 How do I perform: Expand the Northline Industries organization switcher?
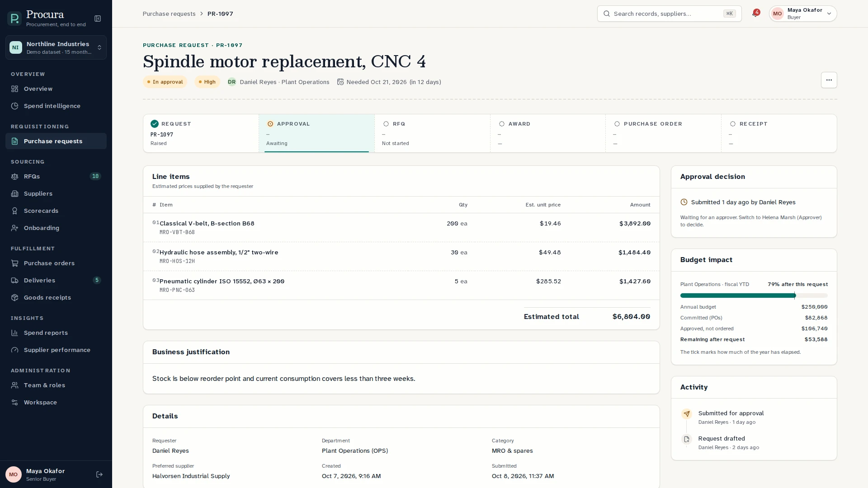[x=56, y=47]
